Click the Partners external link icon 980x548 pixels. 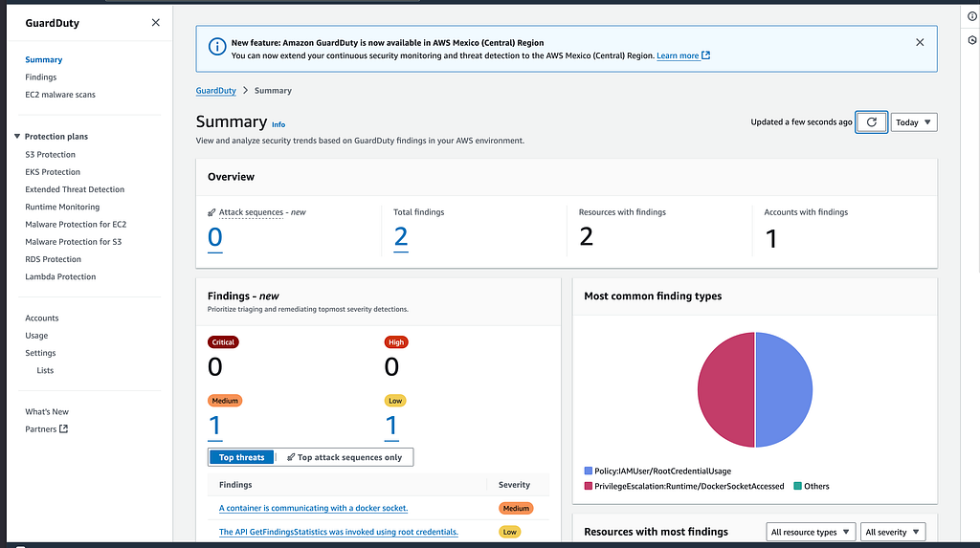pos(63,428)
